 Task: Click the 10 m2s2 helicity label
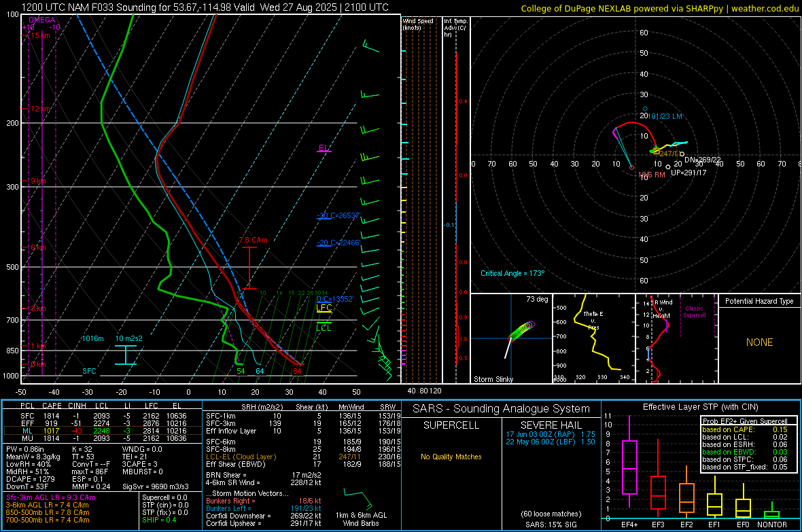click(x=129, y=338)
